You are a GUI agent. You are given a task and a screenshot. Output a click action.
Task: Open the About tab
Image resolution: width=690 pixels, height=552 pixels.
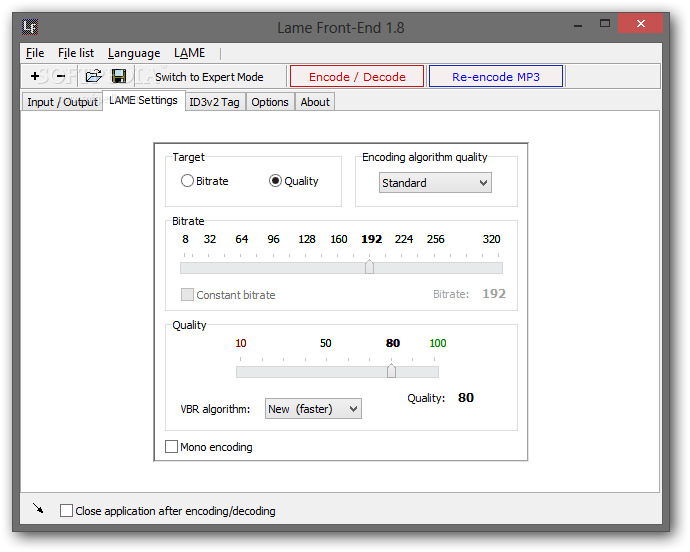tap(315, 102)
